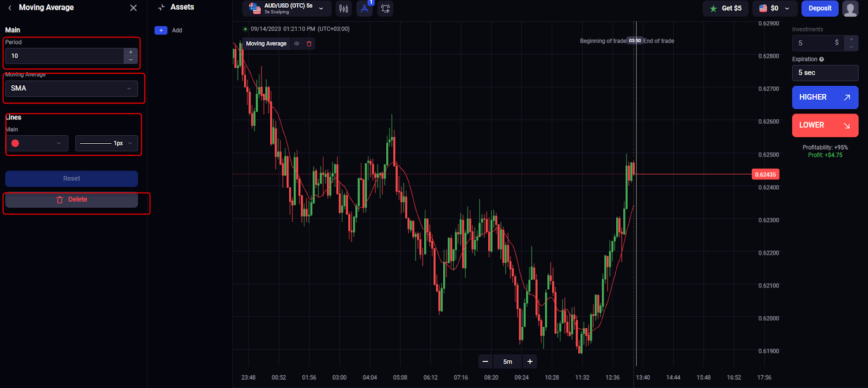Click the Profitability: +95% text
Screen dimensions: 868x388
(825, 148)
